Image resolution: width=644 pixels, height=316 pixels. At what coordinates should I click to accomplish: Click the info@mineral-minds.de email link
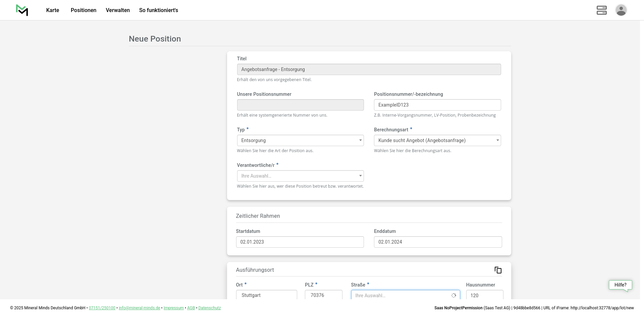pos(139,308)
